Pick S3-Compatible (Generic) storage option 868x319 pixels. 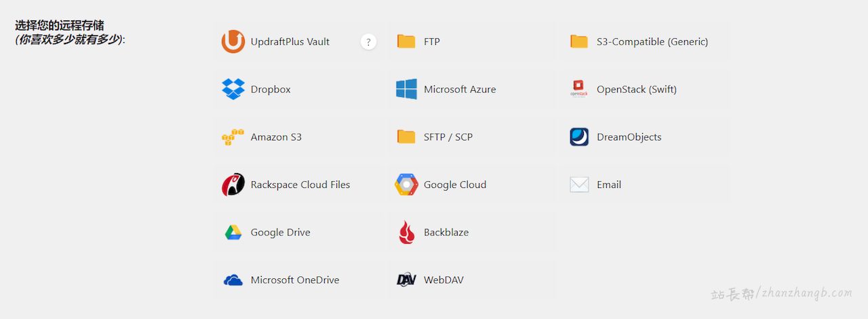click(652, 41)
